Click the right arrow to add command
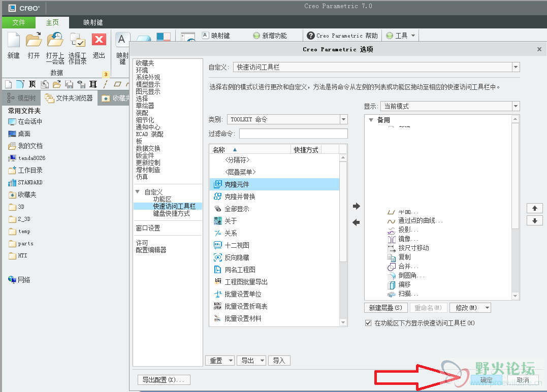Screen dimensions: 547x392 (x=356, y=206)
